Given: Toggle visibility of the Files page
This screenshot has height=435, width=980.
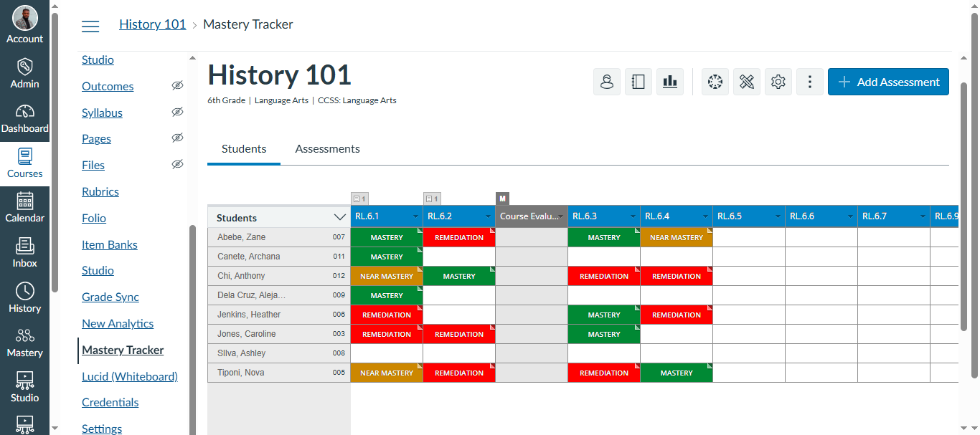Looking at the screenshot, I should coord(177,164).
